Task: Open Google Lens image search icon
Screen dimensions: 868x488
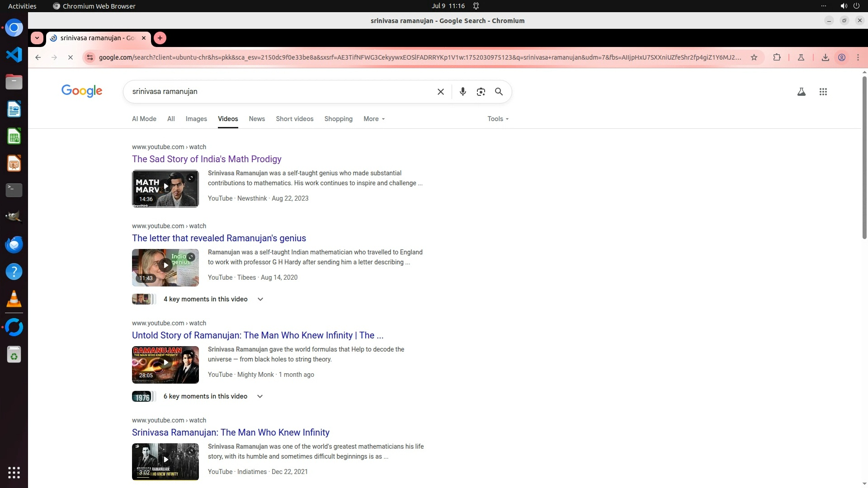Action: 481,92
